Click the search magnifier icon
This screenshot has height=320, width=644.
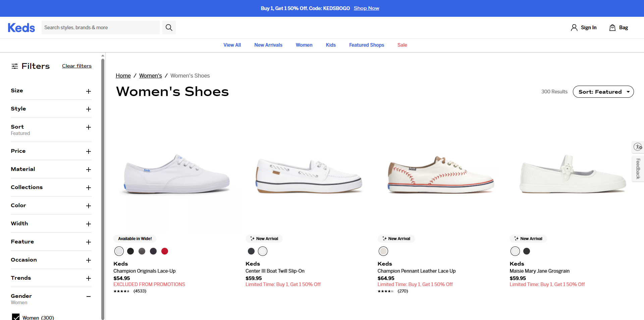pyautogui.click(x=169, y=27)
